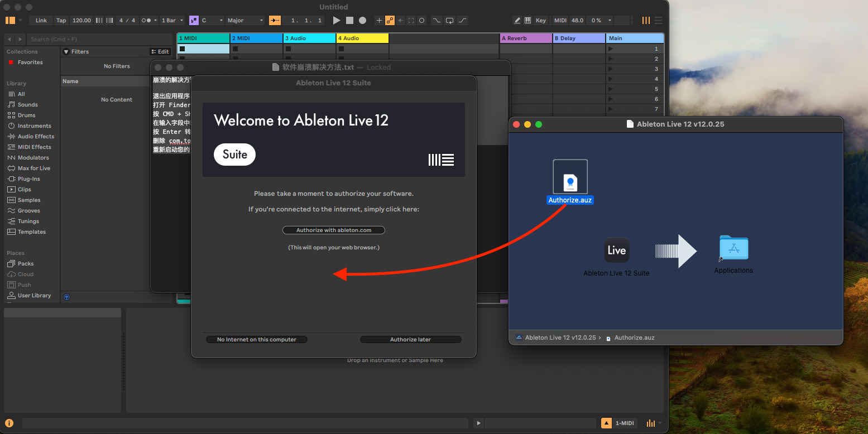Click the tempo field 120.00
Image resolution: width=868 pixels, height=434 pixels.
coord(81,20)
